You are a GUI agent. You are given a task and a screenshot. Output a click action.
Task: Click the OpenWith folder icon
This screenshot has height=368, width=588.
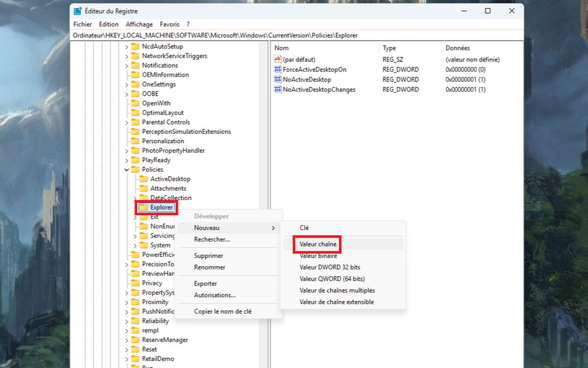135,103
